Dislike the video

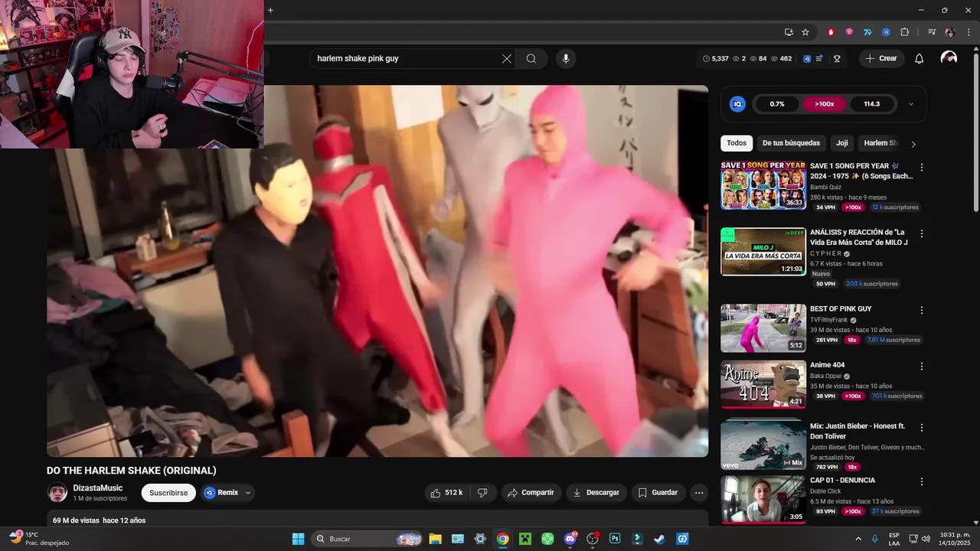pos(482,493)
